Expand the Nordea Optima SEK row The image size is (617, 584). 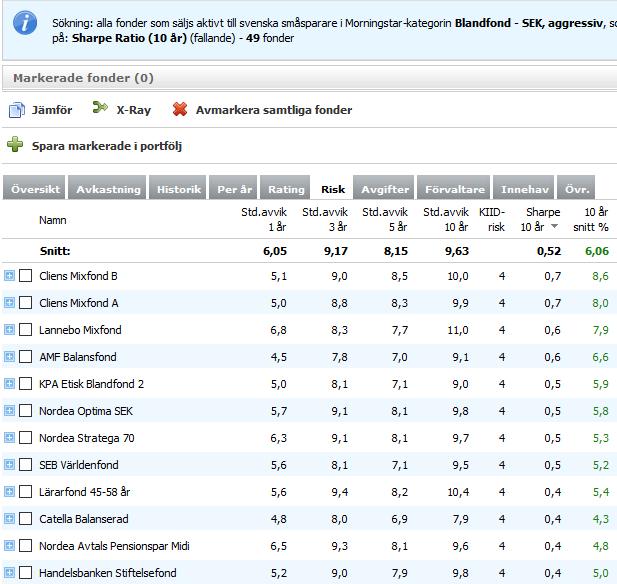[9, 410]
